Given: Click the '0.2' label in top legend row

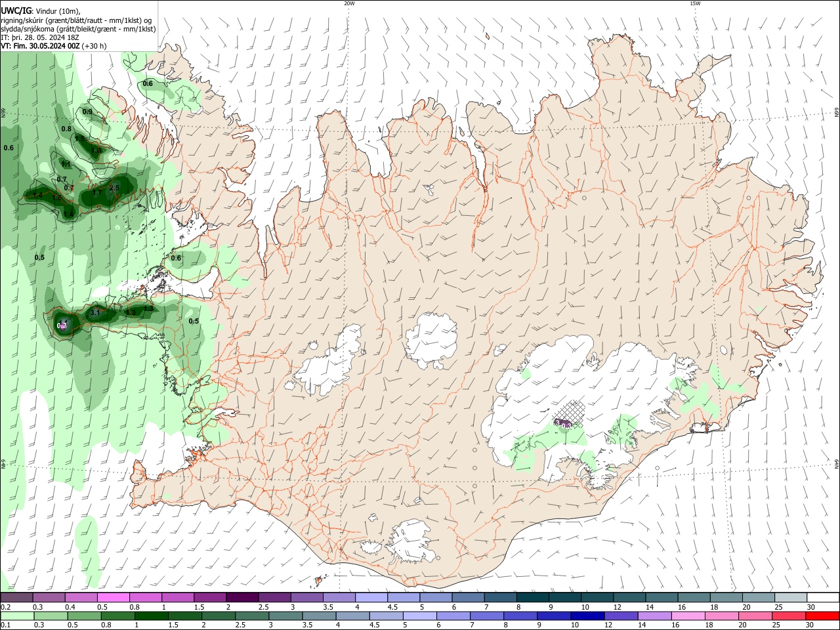Looking at the screenshot, I should pyautogui.click(x=6, y=607).
